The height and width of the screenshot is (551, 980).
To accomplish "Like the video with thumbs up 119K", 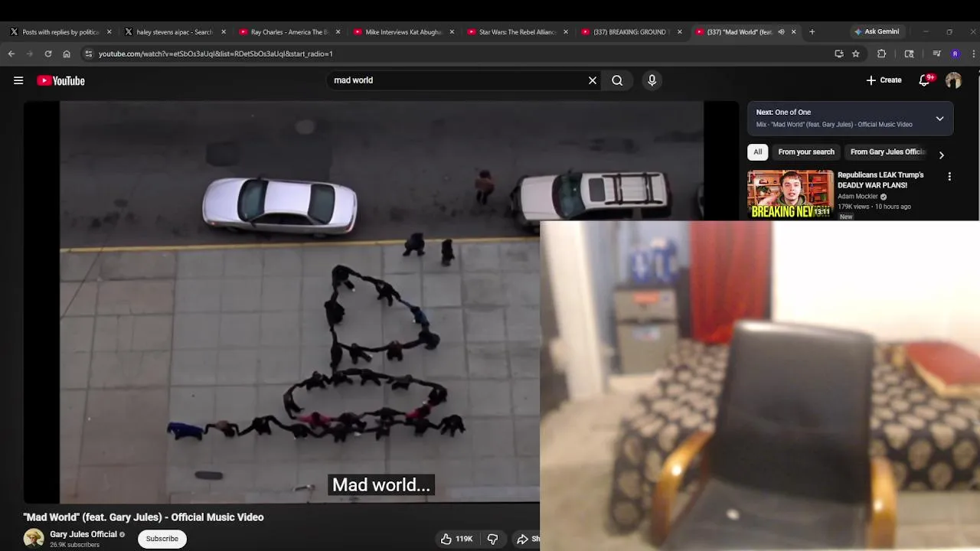I will (456, 539).
